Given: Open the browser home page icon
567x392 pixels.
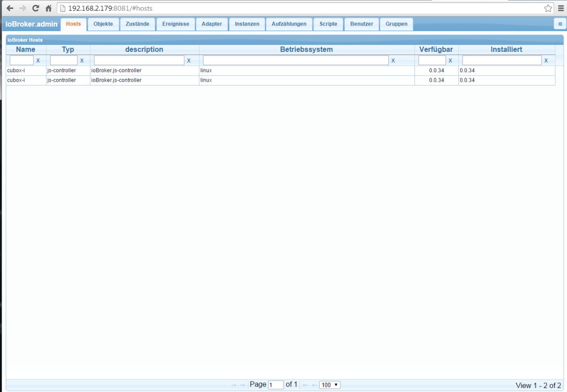Looking at the screenshot, I should (48, 8).
